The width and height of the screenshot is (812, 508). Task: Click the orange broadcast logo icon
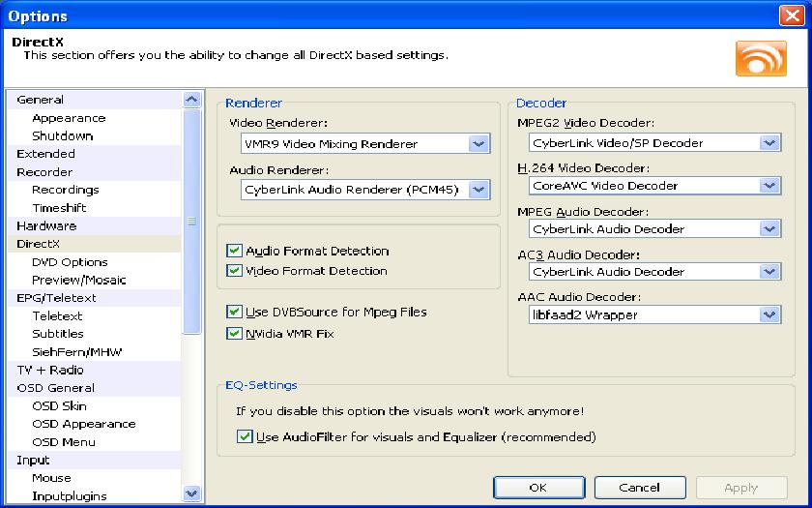click(761, 59)
